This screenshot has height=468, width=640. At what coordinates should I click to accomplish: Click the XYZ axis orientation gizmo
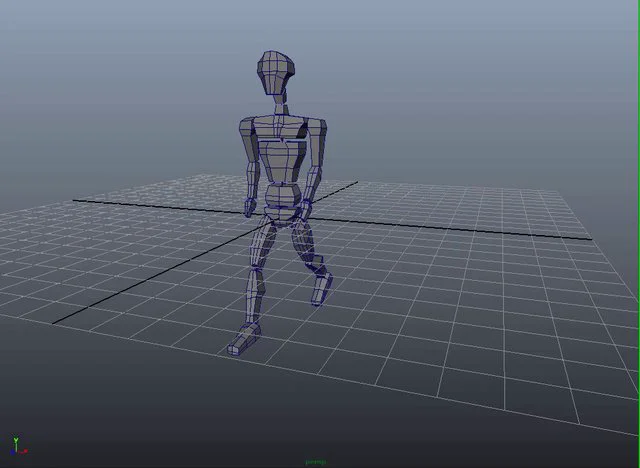click(x=18, y=446)
